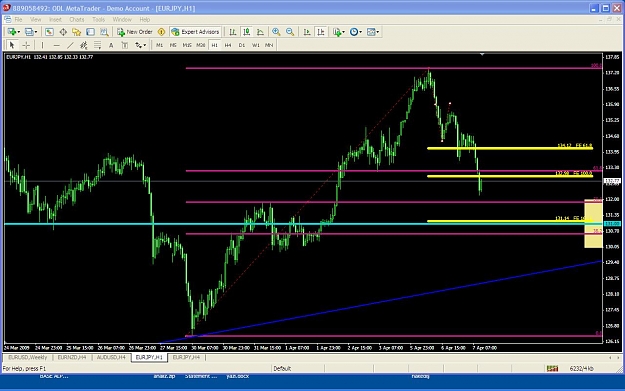Open the File menu
The image size is (625, 391).
tap(18, 19)
